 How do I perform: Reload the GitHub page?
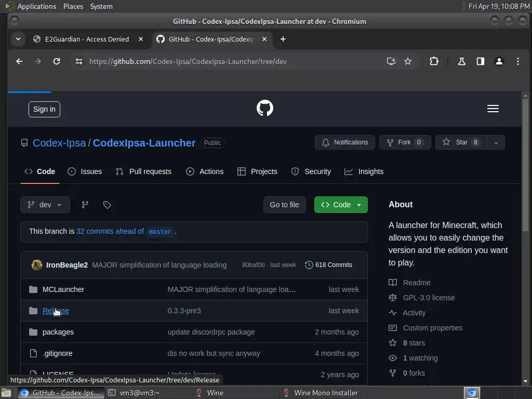point(57,61)
